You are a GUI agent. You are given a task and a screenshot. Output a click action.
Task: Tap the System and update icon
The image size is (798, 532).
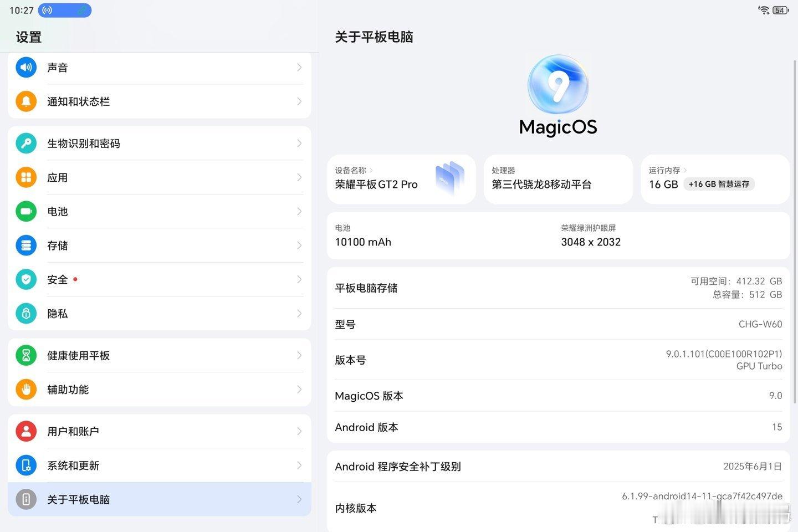[26, 465]
